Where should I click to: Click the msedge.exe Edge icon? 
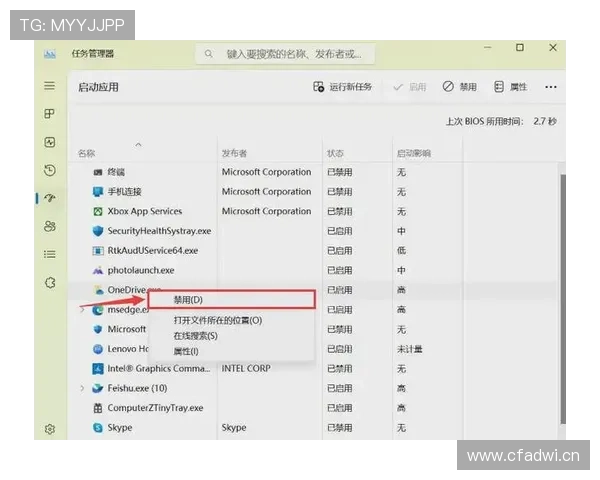(98, 309)
